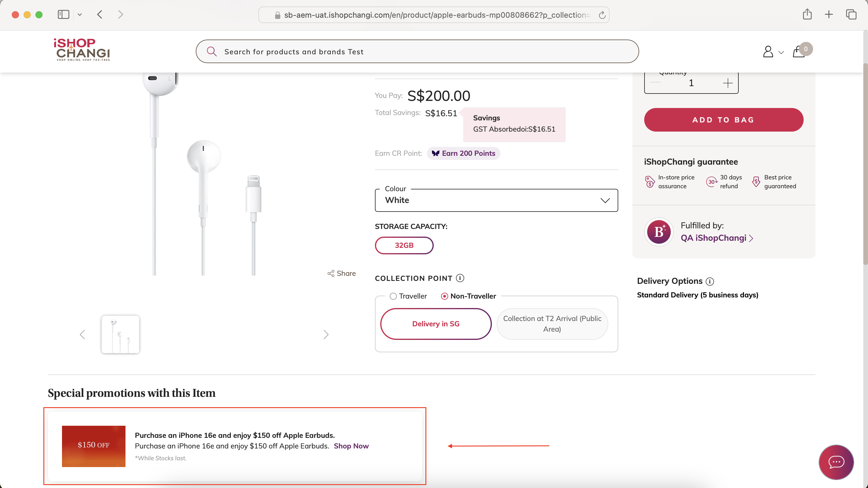Increase quantity with the plus button

(x=728, y=83)
